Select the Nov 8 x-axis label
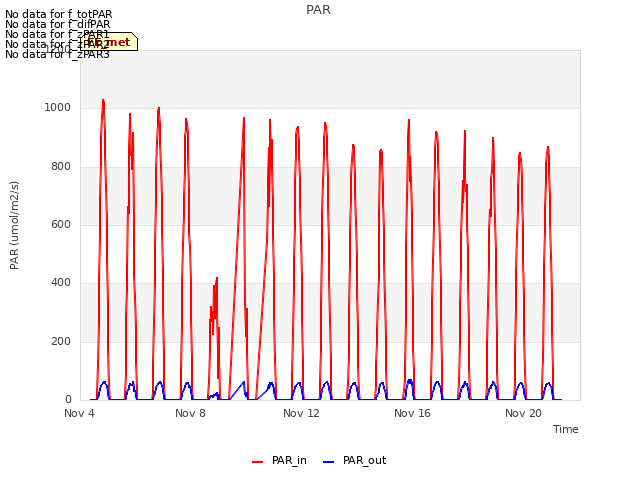 pos(190,413)
